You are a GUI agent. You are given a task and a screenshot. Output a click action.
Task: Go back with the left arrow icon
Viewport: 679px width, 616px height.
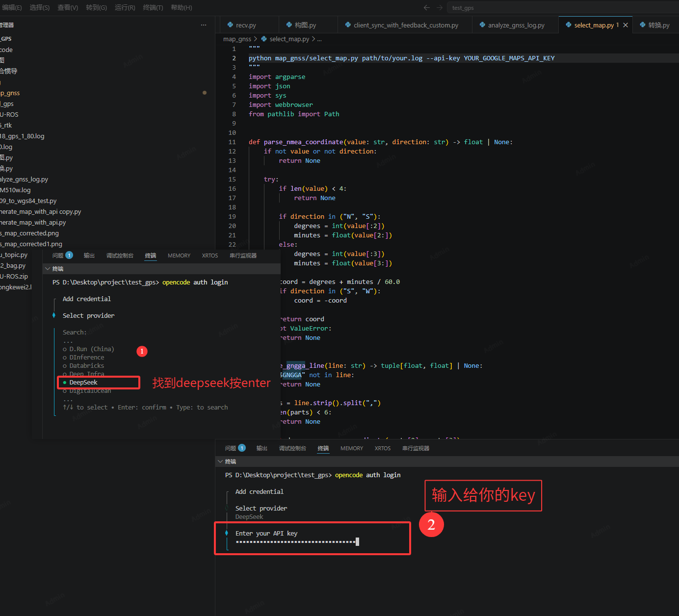(x=426, y=7)
